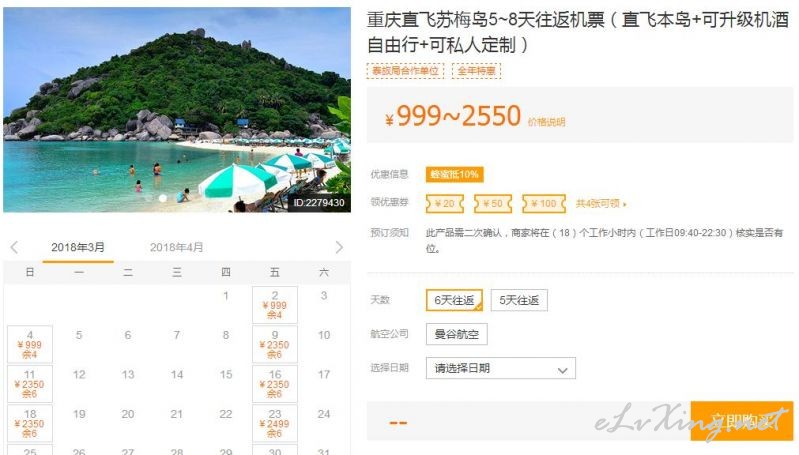799x455 pixels.
Task: Claim the ¥50 coupon ticket
Action: (493, 204)
